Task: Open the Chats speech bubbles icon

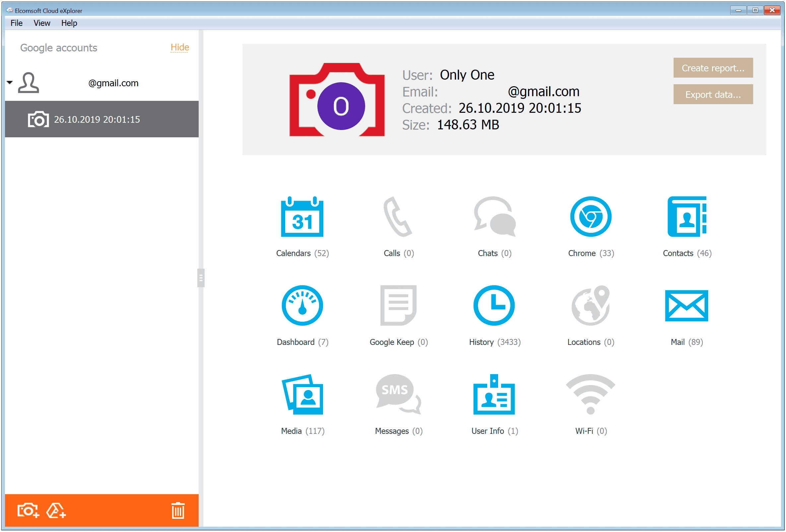Action: (x=494, y=217)
